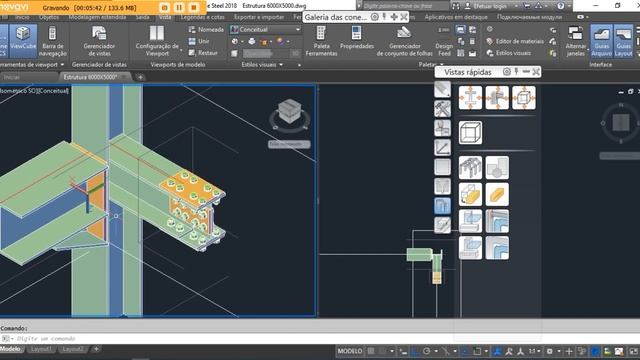Viewport: 640px width, 360px height.
Task: Stop the screen recording
Action: click(193, 7)
